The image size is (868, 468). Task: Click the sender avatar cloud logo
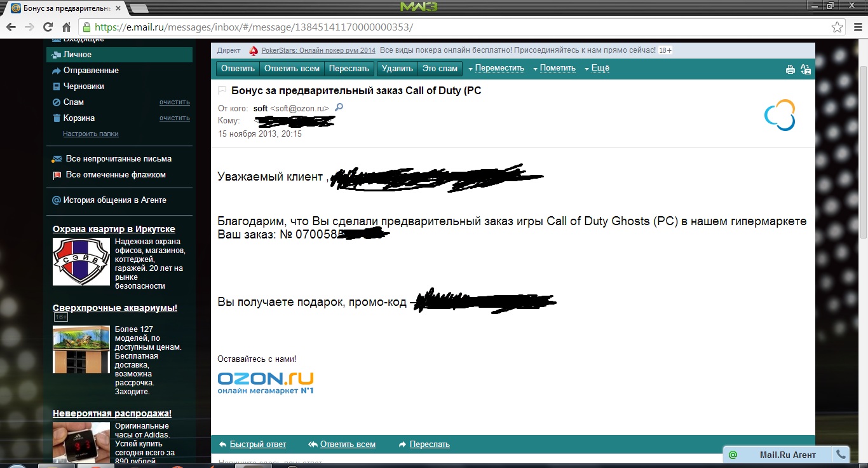(780, 115)
